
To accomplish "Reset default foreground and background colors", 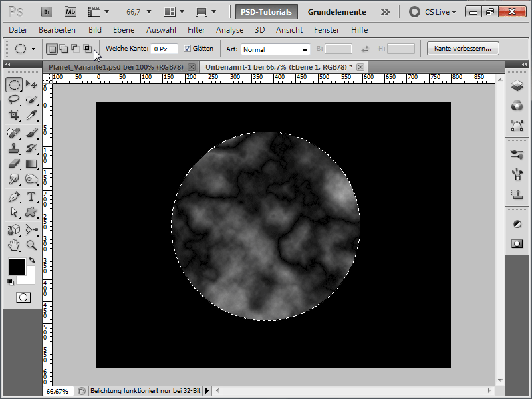I will (x=10, y=281).
